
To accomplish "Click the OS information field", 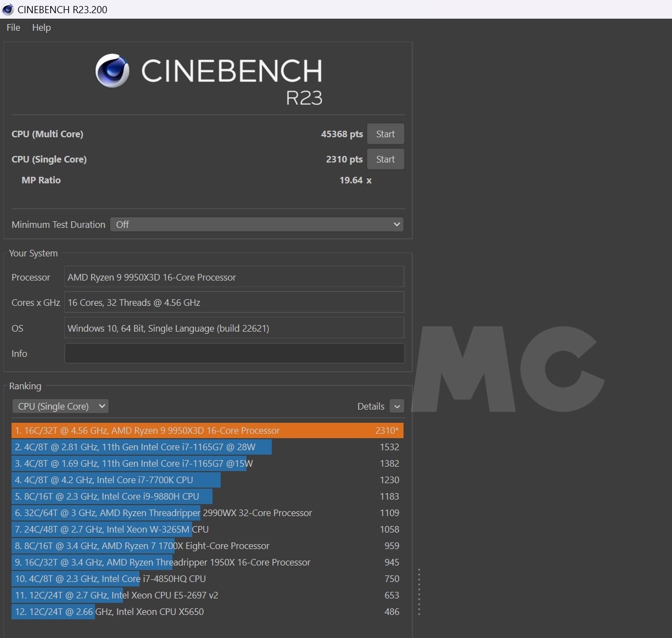I will 234,328.
